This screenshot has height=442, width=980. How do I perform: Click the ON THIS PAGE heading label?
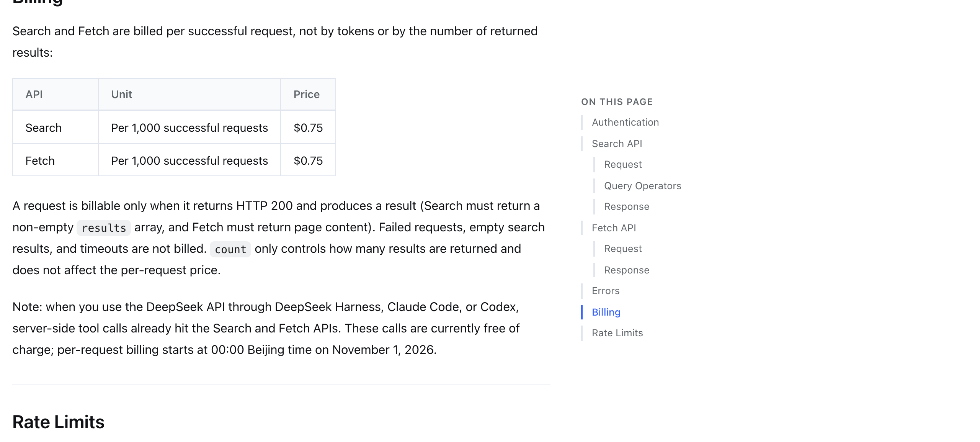click(617, 102)
